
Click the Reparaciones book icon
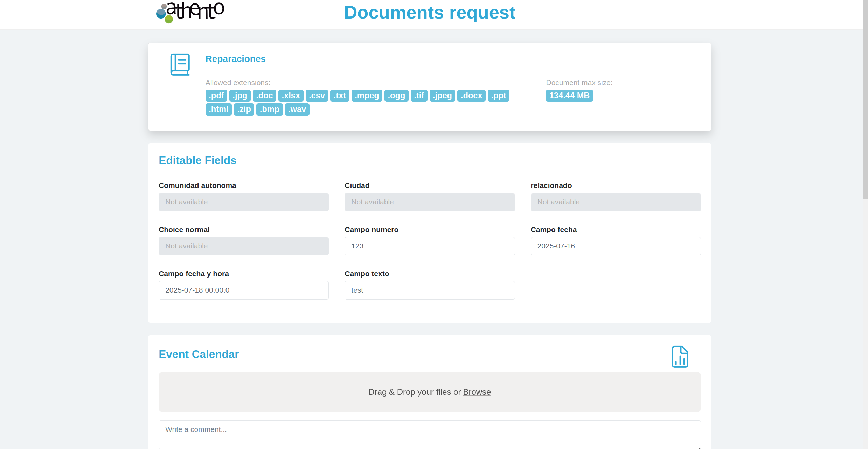click(x=180, y=64)
